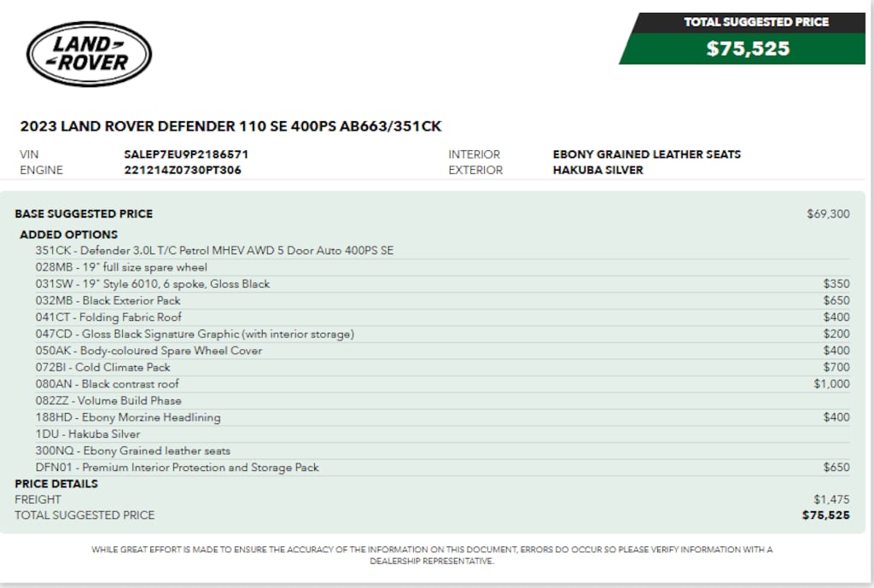Select the $69,300 base price
The width and height of the screenshot is (874, 588).
828,214
